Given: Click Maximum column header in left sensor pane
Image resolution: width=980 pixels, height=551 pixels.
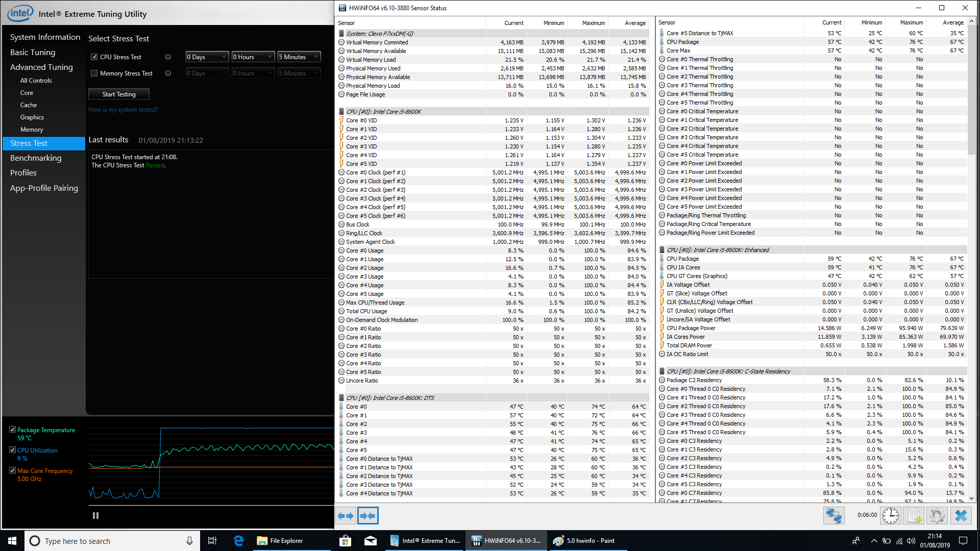Looking at the screenshot, I should [587, 23].
